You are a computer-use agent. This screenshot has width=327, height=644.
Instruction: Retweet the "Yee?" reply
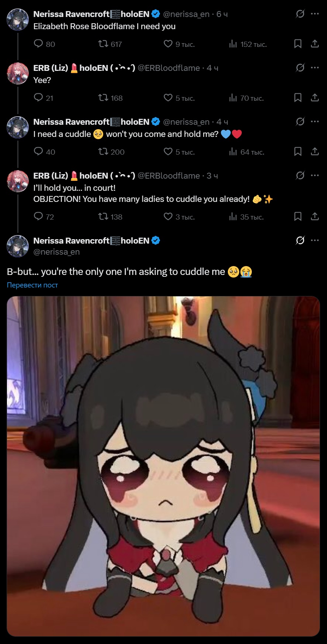coord(110,98)
